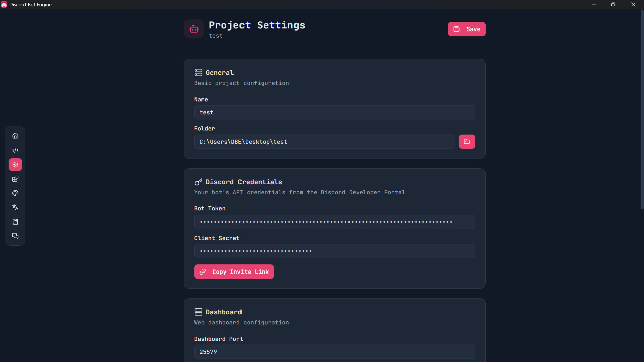Go to the Home page in sidebar
This screenshot has height=362, width=644.
click(15, 136)
